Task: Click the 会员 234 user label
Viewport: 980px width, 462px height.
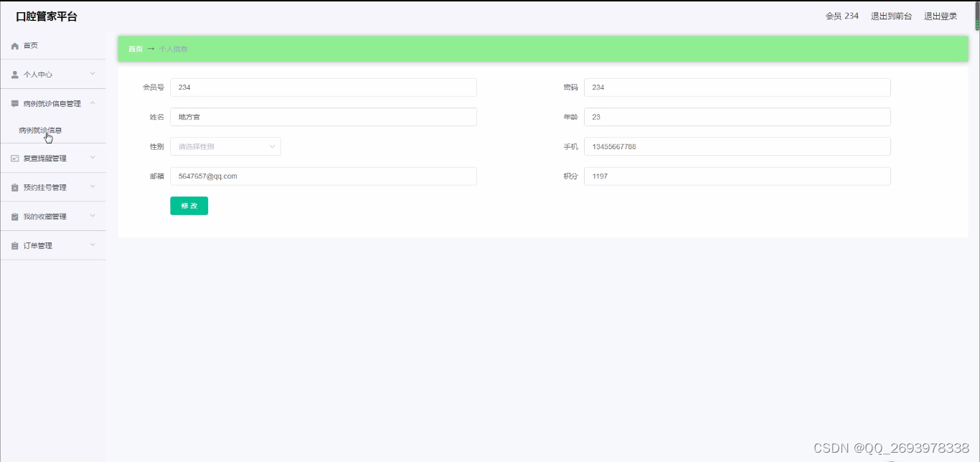Action: [x=842, y=16]
